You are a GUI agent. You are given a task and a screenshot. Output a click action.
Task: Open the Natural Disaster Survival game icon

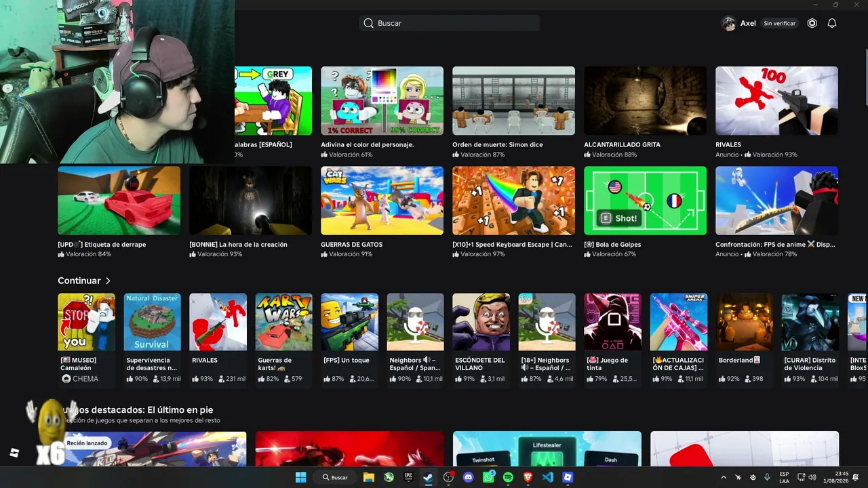152,322
